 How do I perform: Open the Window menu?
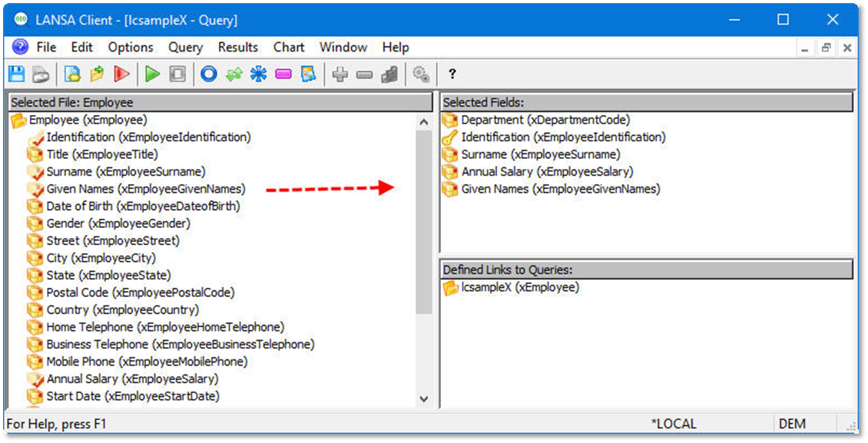click(343, 47)
